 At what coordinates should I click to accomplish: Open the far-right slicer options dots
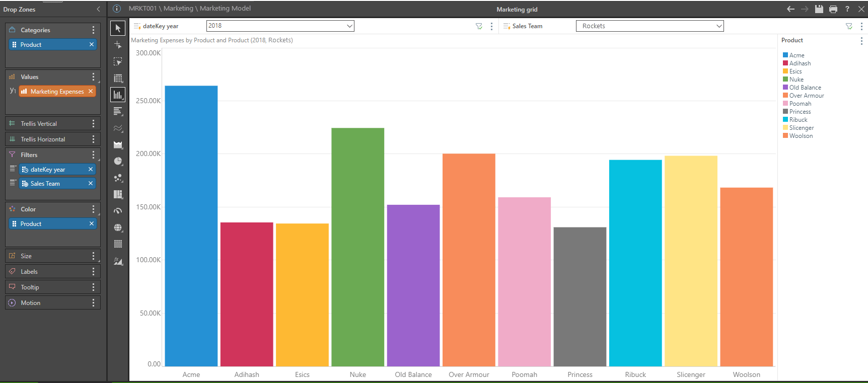(861, 26)
